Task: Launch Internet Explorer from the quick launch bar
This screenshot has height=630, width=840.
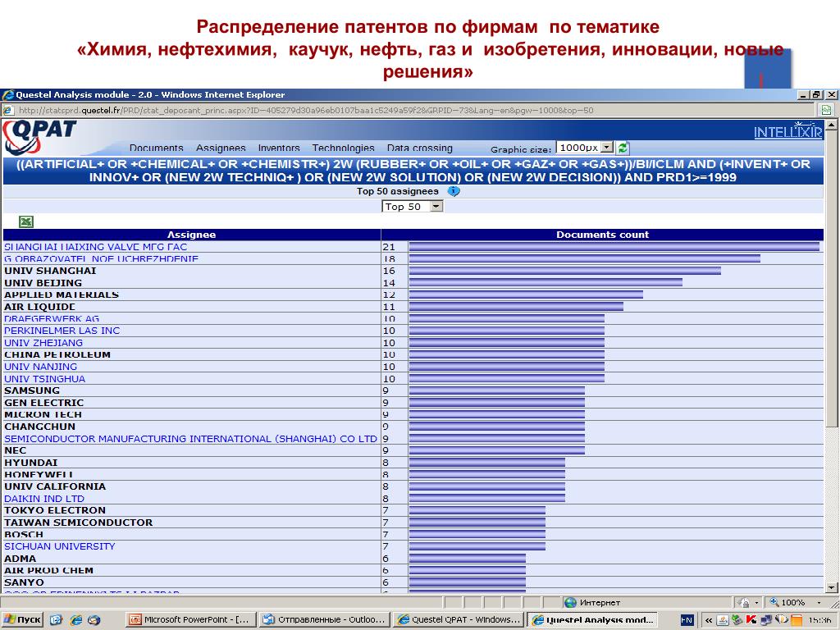Action: tap(76, 620)
